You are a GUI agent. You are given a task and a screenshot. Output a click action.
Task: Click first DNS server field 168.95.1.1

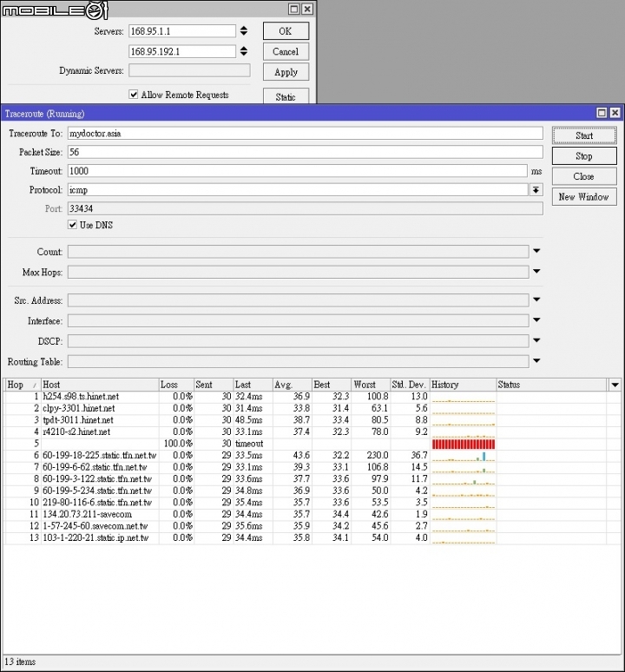(x=182, y=31)
